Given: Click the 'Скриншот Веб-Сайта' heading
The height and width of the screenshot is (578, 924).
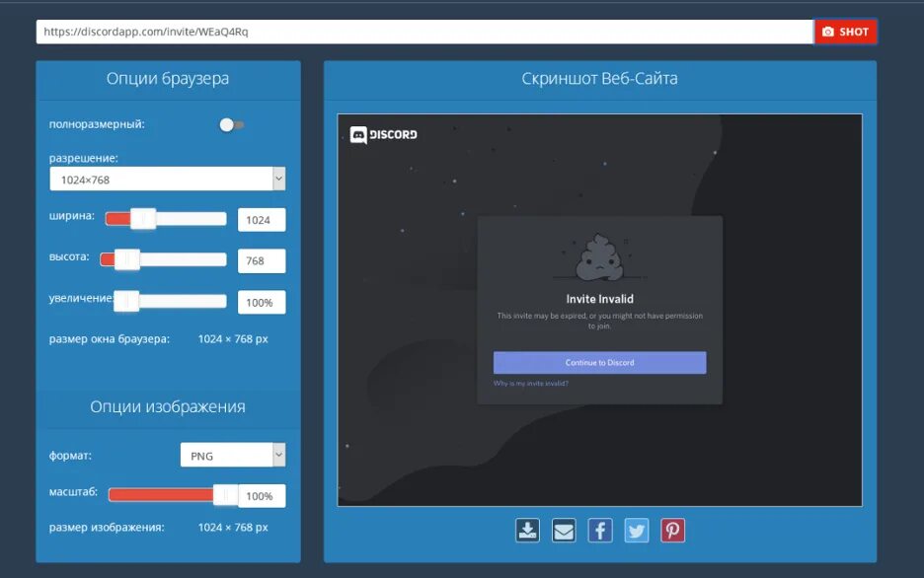Looking at the screenshot, I should [x=600, y=78].
